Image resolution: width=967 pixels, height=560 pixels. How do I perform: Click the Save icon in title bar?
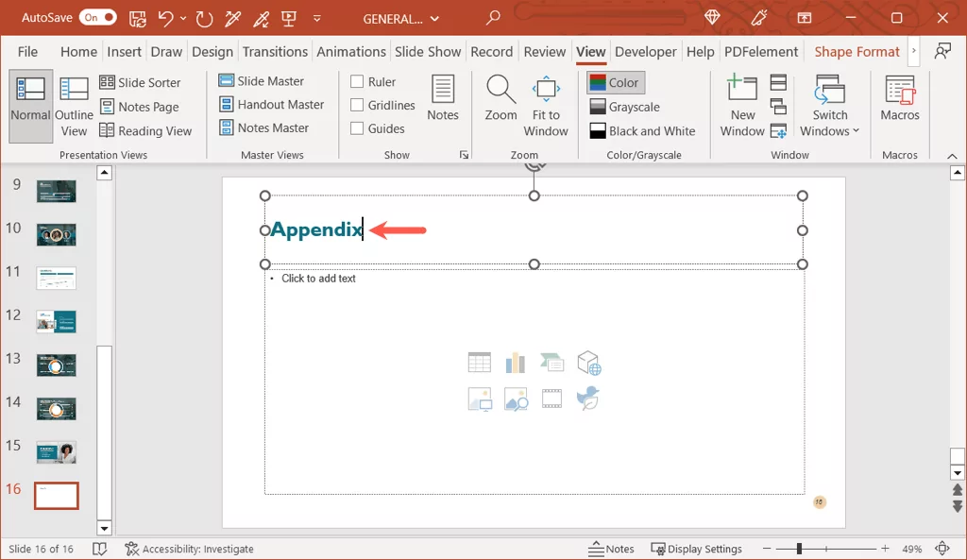pos(138,19)
